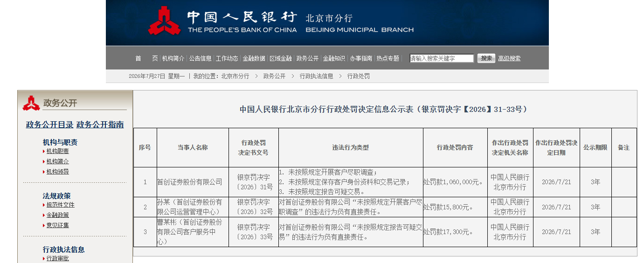644x263 pixels.
Task: Select the 银京罚决字〔2026〕33号 document number cell
Action: pos(254,232)
